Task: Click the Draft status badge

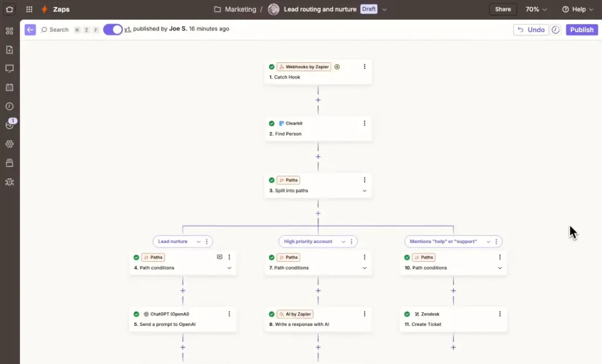Action: coord(369,9)
